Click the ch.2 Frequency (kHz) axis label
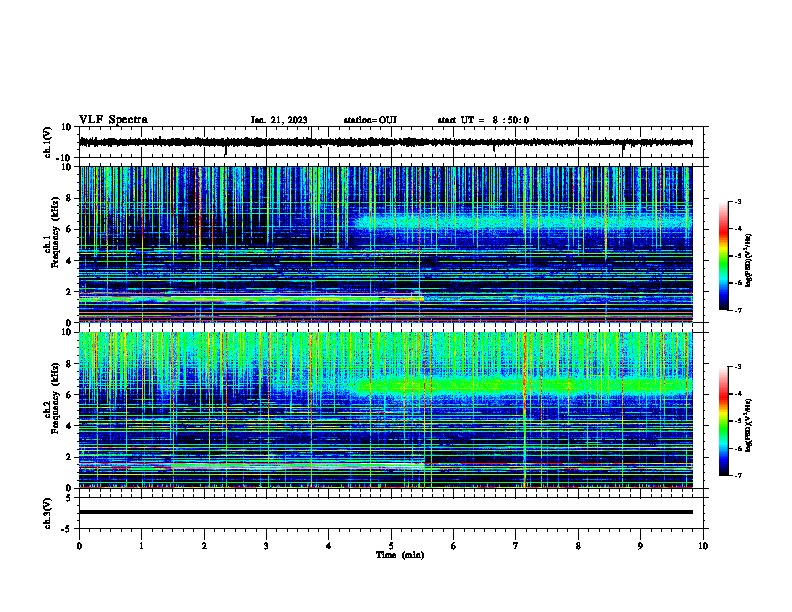The width and height of the screenshot is (792, 612). pos(52,398)
